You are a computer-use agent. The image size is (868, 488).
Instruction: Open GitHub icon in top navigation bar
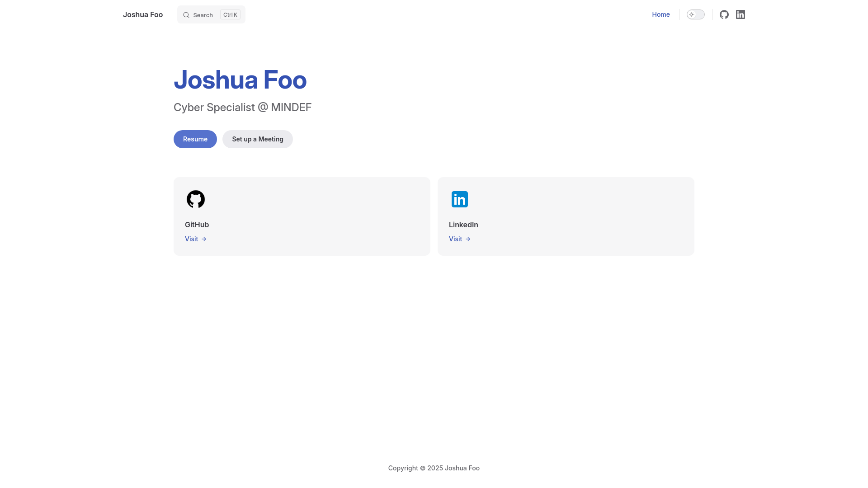724,14
